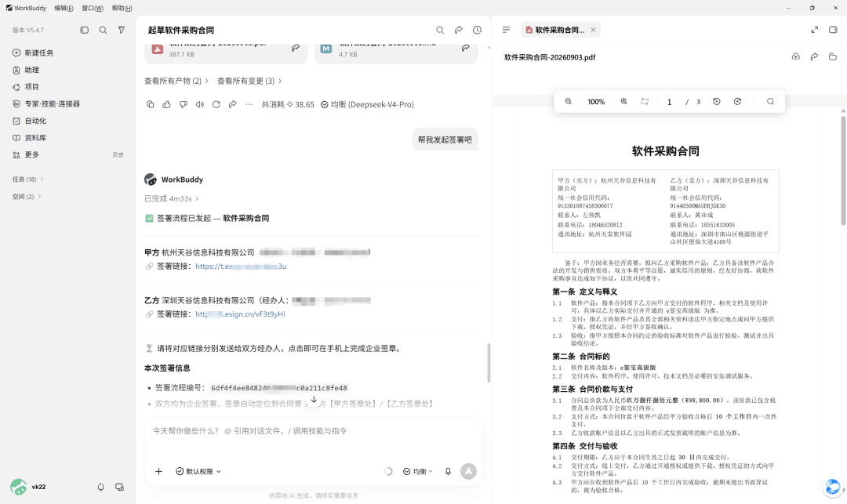Open outline list in preview panel
The width and height of the screenshot is (847, 504).
point(506,30)
